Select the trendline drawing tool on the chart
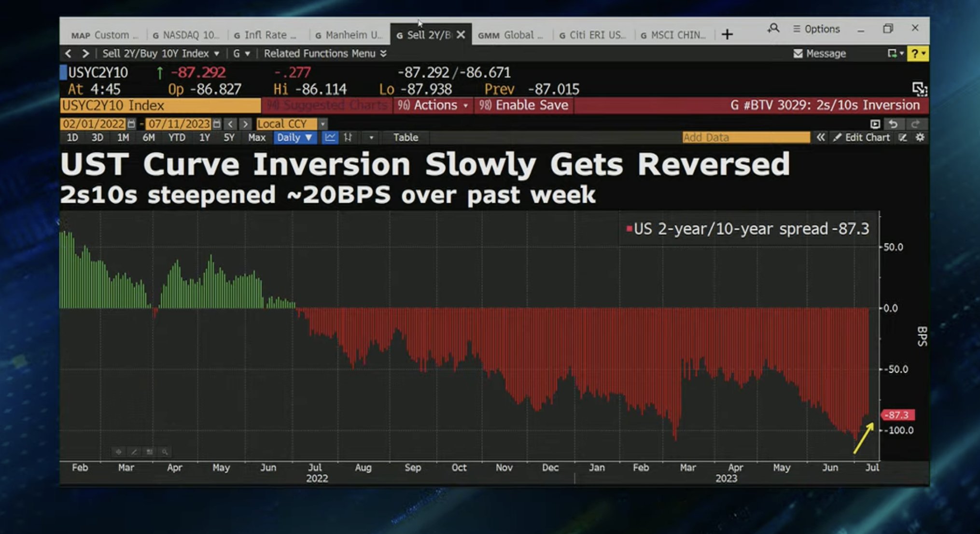Screen dimensions: 980x534 pos(134,452)
